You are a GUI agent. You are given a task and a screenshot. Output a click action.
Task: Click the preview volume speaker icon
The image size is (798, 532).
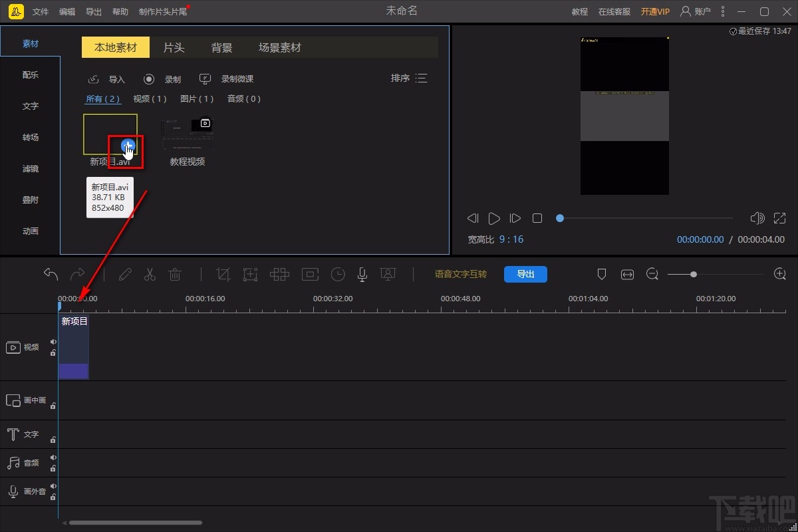(757, 218)
